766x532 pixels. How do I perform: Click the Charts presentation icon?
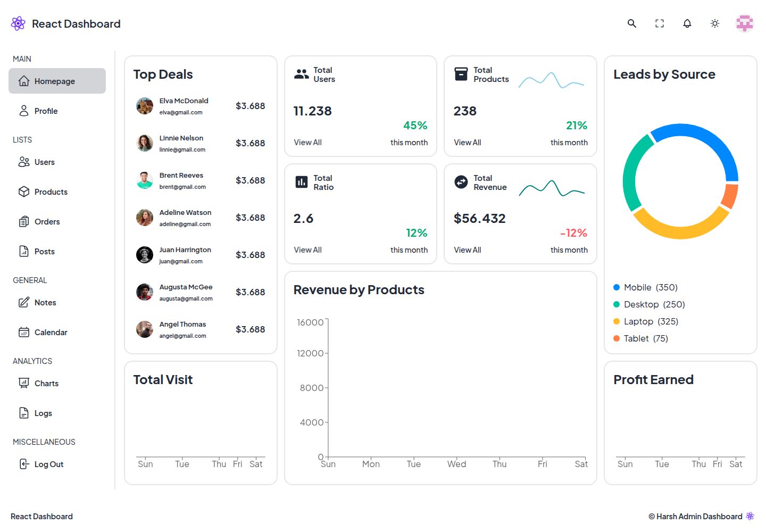(24, 383)
